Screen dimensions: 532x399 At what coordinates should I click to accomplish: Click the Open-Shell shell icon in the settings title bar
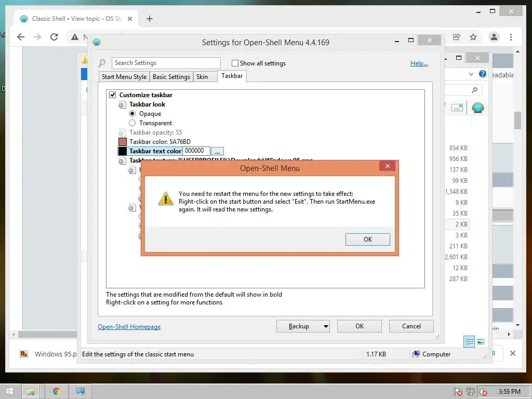tap(97, 43)
